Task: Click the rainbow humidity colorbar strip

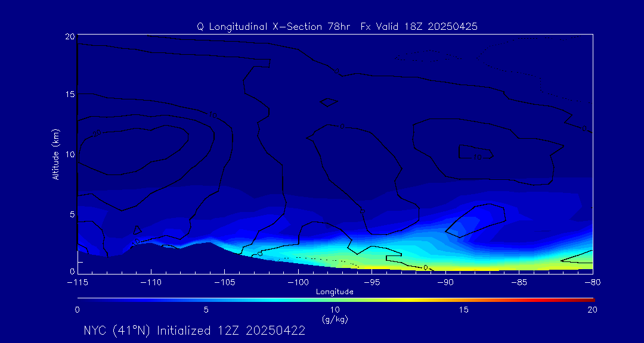Action: pyautogui.click(x=336, y=300)
